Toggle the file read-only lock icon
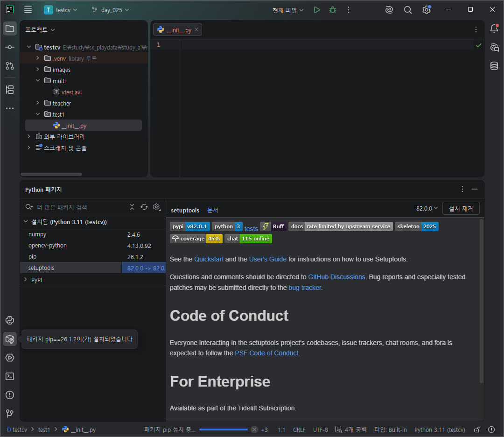This screenshot has width=504, height=437. pos(477,430)
